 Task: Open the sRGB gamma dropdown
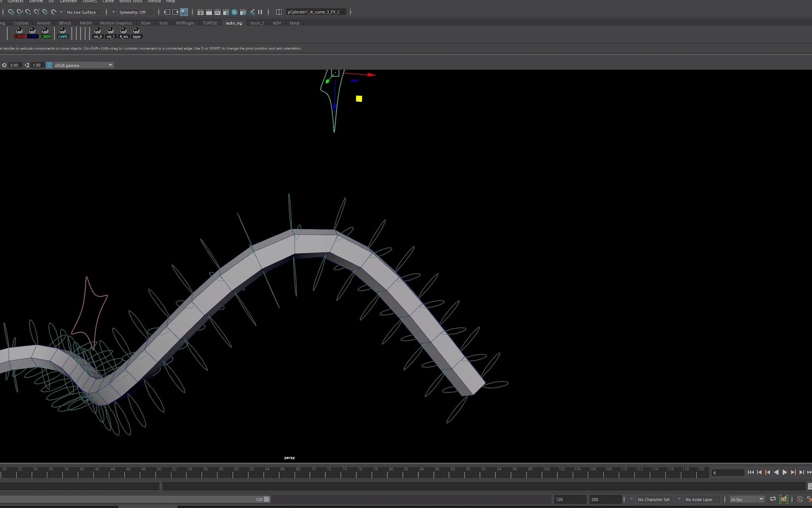tap(110, 65)
